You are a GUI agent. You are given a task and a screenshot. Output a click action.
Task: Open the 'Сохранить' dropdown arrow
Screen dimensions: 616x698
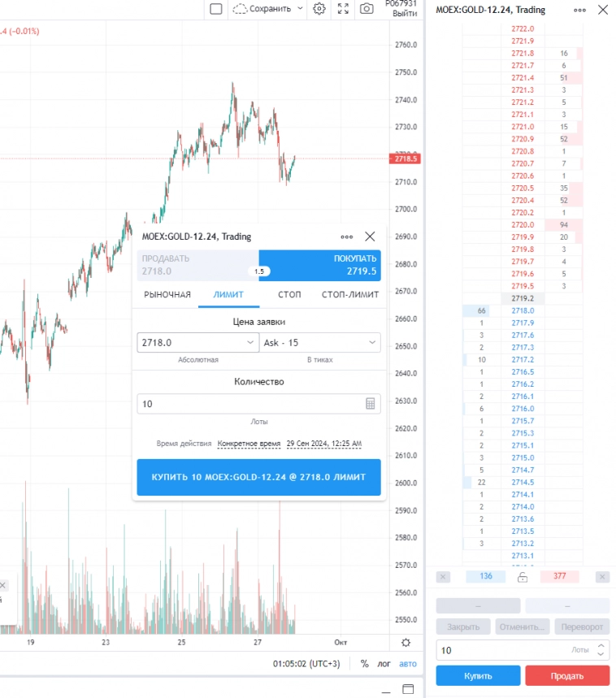300,9
